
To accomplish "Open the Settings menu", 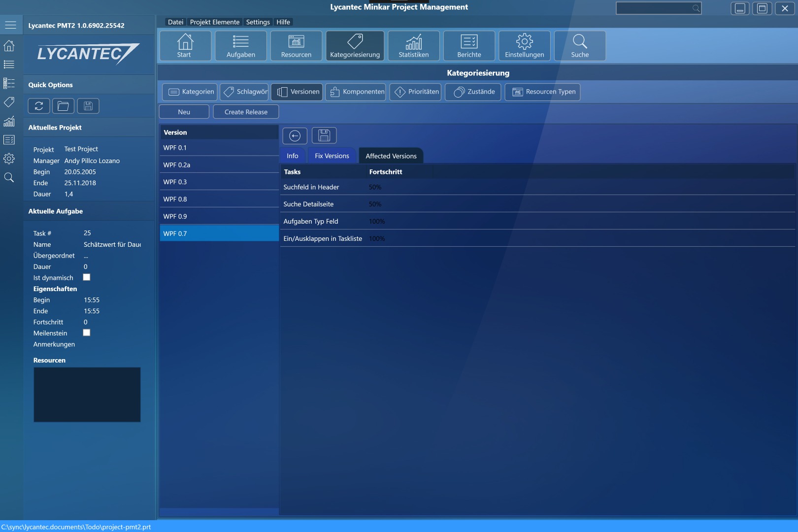I will coord(258,22).
